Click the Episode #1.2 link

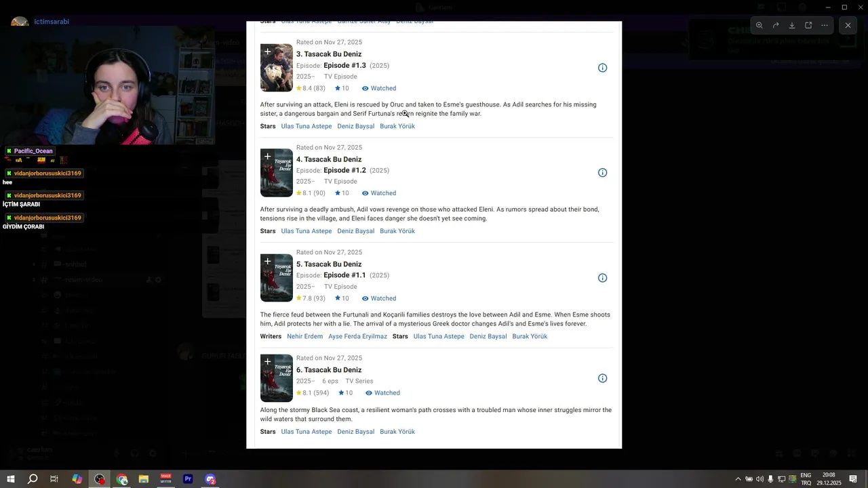click(x=344, y=171)
